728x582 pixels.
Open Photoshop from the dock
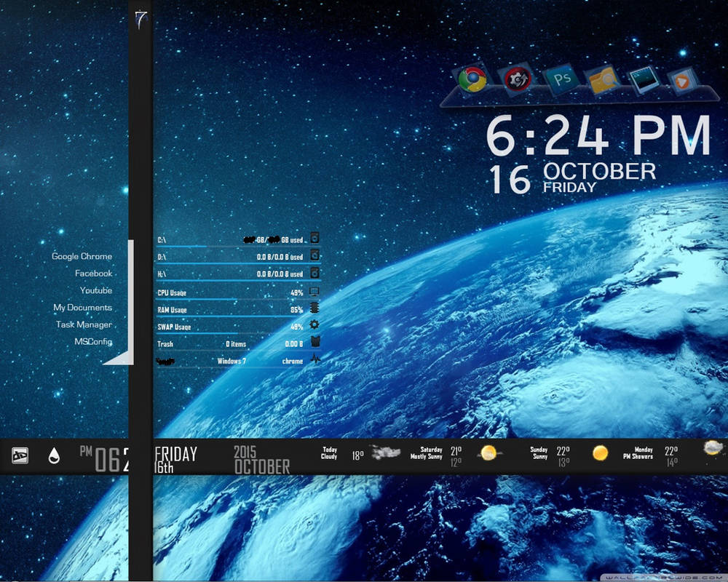(x=562, y=79)
